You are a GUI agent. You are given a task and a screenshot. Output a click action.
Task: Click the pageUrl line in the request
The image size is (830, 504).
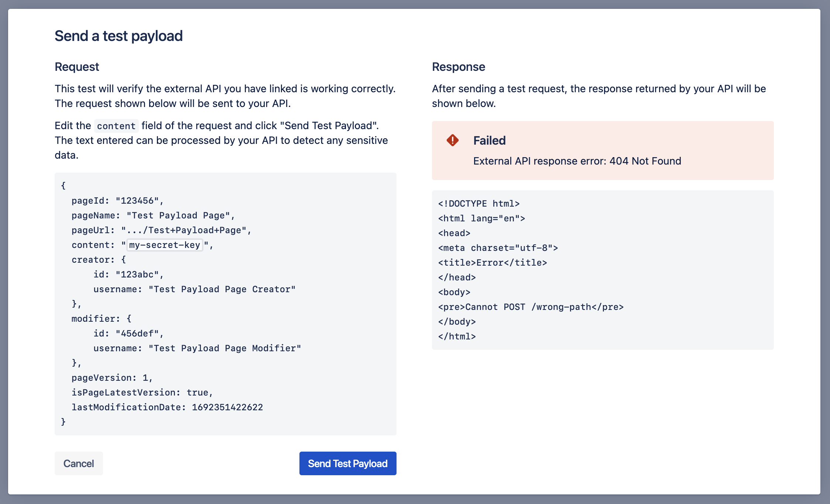coord(161,230)
